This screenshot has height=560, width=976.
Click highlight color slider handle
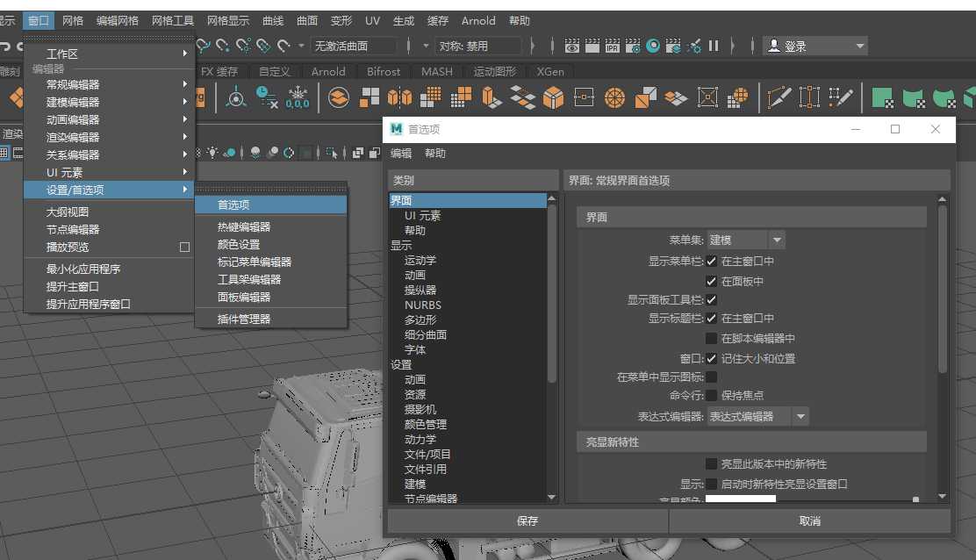pyautogui.click(x=915, y=499)
